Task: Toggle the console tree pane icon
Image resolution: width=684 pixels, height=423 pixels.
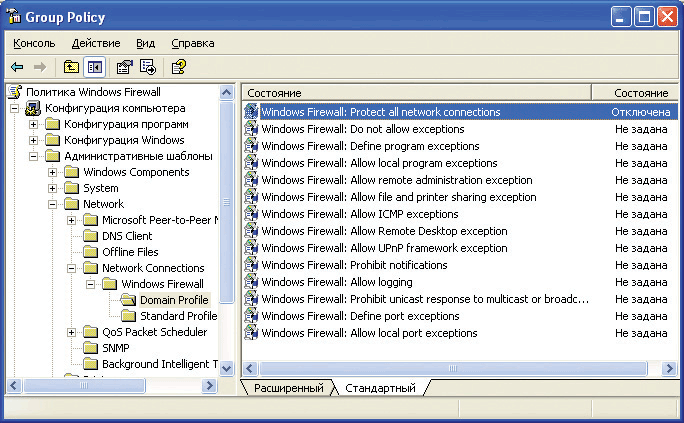Action: click(x=95, y=67)
